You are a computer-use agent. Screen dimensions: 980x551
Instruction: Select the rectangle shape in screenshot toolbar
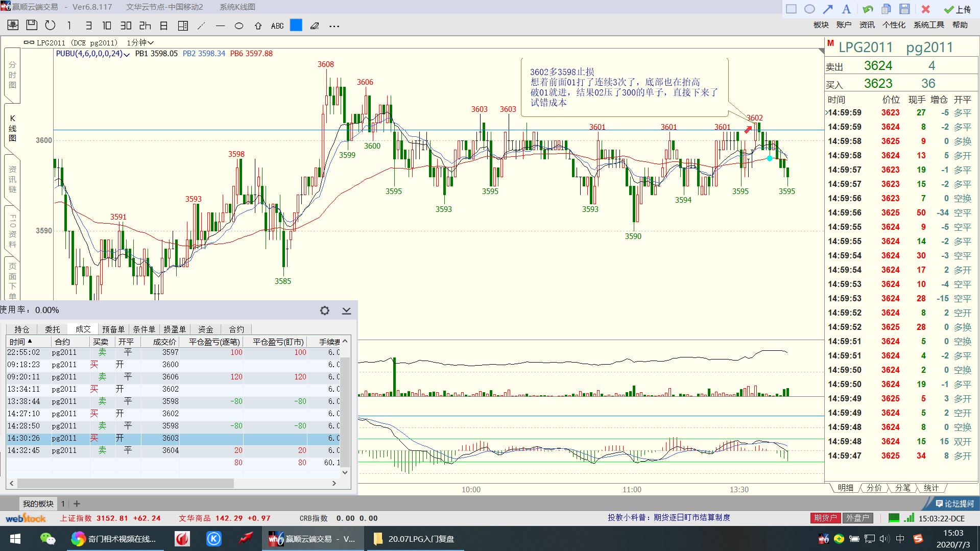pyautogui.click(x=791, y=9)
